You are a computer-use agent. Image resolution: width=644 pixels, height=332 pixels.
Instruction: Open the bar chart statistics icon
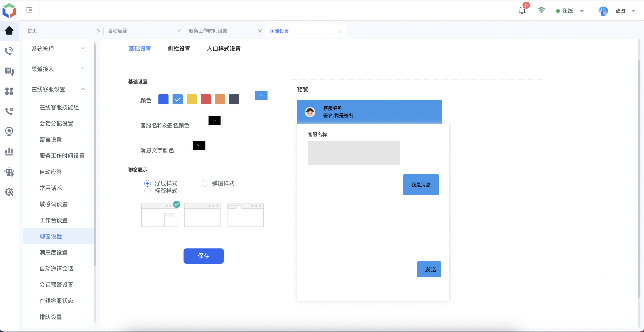point(9,151)
